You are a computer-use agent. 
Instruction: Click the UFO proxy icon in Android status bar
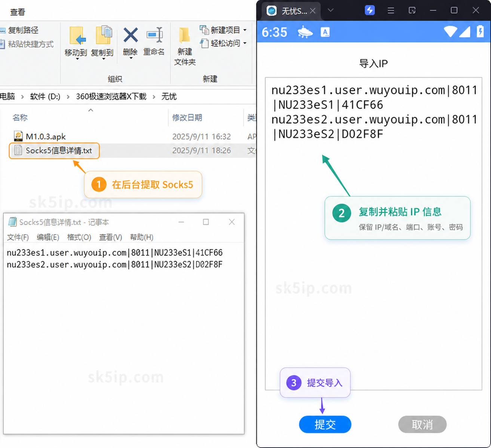pos(305,32)
